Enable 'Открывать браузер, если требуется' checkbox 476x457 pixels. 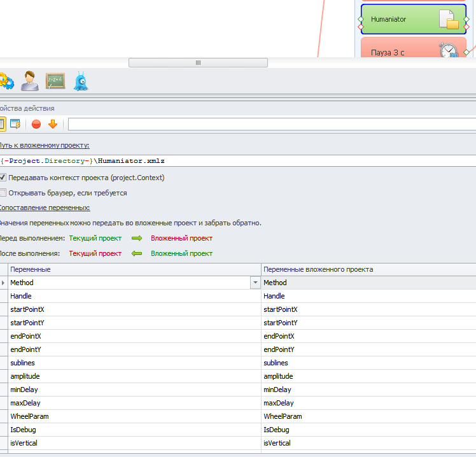pyautogui.click(x=3, y=192)
